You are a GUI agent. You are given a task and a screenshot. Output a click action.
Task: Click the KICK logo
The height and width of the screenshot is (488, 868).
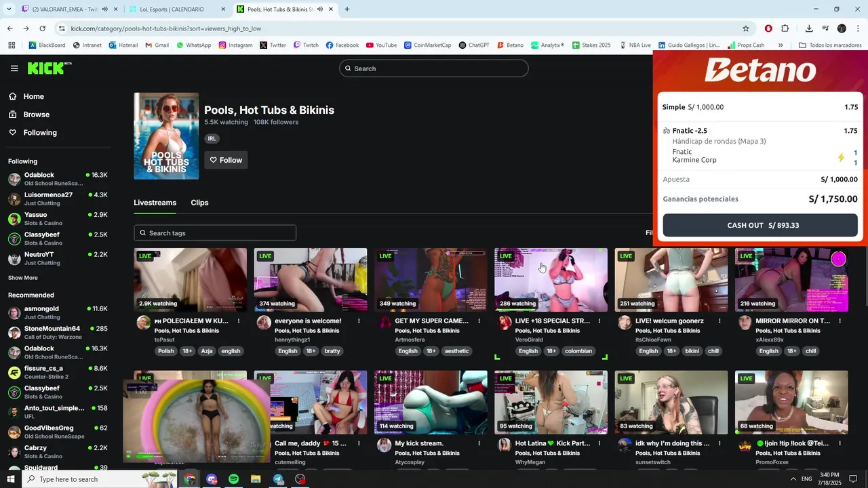tap(50, 68)
